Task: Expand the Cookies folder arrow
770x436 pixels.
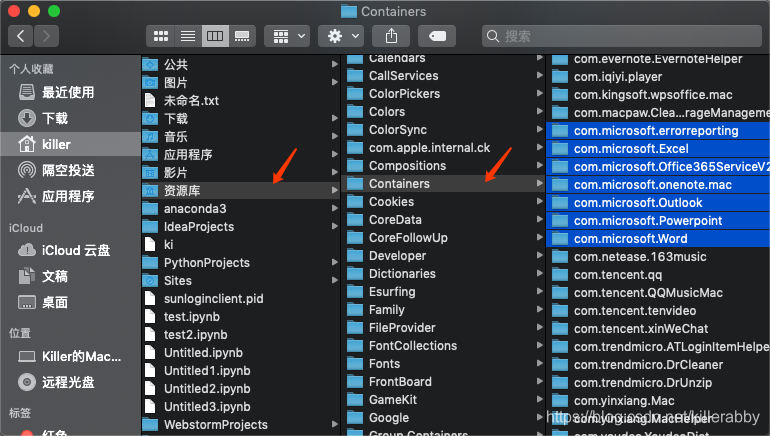Action: pos(539,201)
